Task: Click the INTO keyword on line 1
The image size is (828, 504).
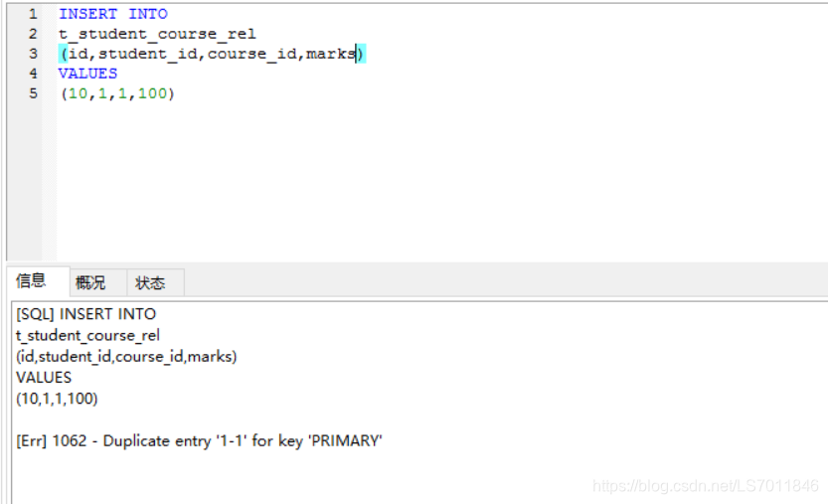Action: pyautogui.click(x=148, y=14)
